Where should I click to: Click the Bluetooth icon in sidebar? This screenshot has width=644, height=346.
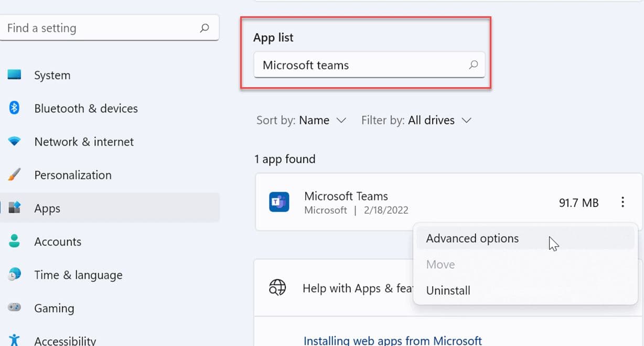click(15, 108)
